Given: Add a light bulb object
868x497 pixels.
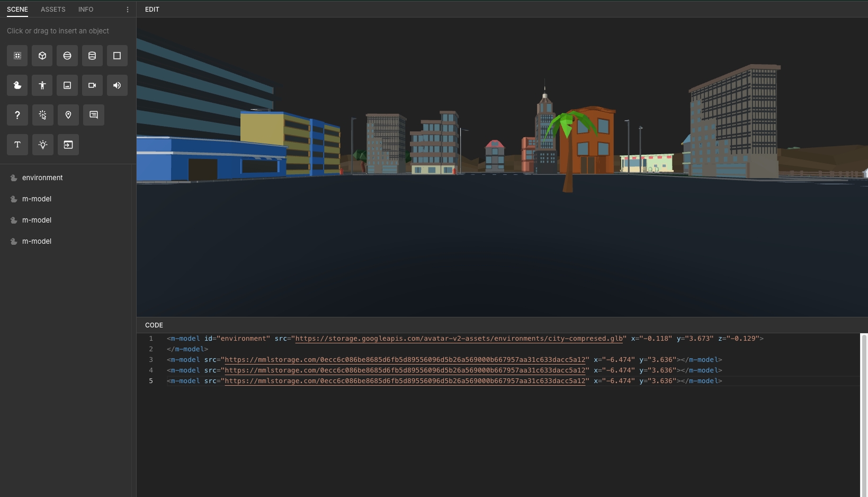Looking at the screenshot, I should tap(43, 145).
